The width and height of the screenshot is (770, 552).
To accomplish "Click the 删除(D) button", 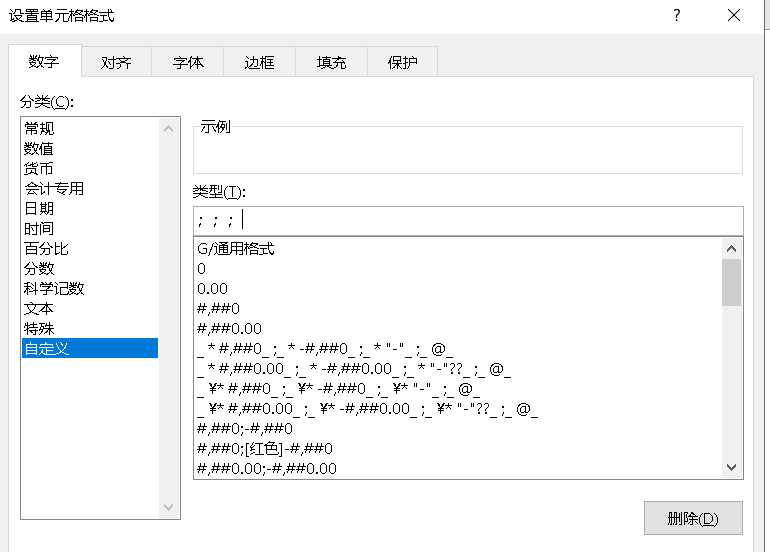I will click(693, 518).
